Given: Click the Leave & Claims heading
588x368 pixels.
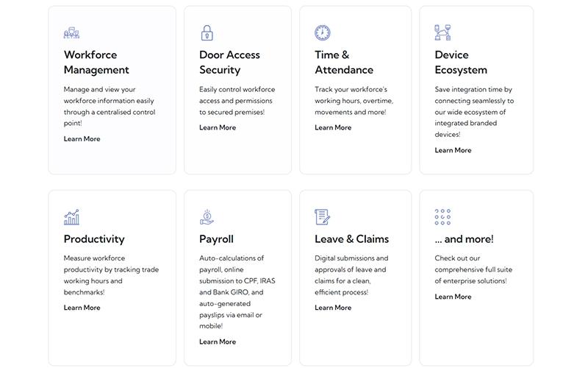Looking at the screenshot, I should click(x=352, y=239).
